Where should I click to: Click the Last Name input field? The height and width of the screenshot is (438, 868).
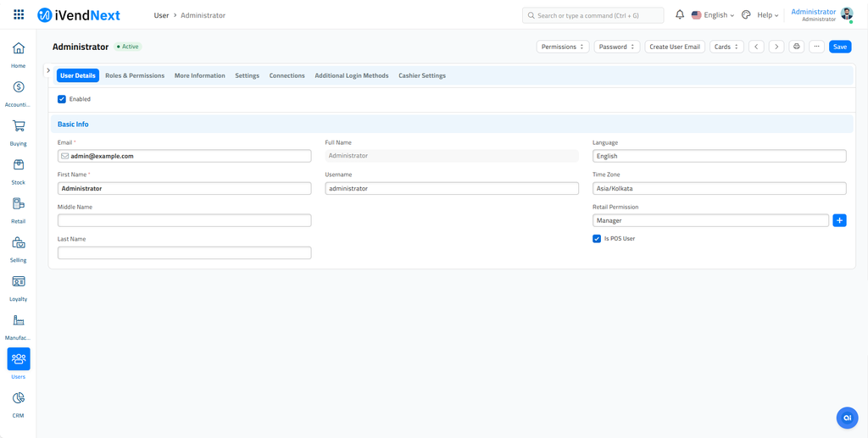184,252
